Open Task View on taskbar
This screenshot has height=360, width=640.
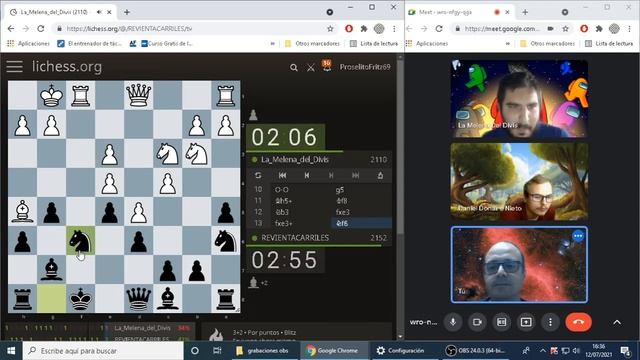[217, 351]
